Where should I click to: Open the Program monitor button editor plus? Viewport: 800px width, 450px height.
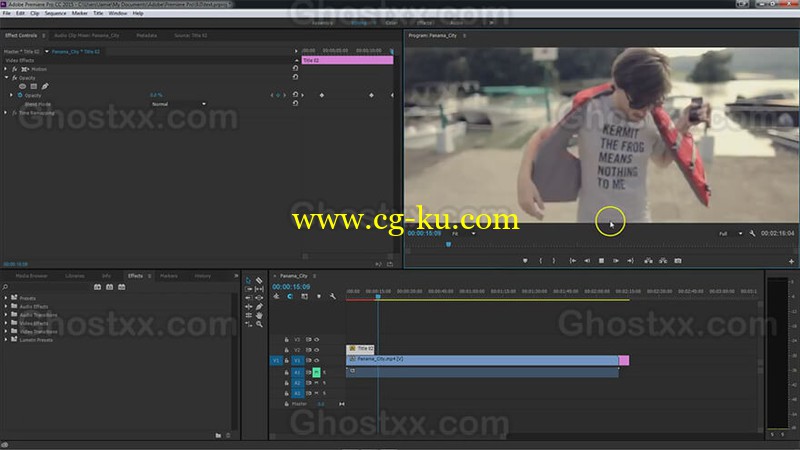[791, 261]
